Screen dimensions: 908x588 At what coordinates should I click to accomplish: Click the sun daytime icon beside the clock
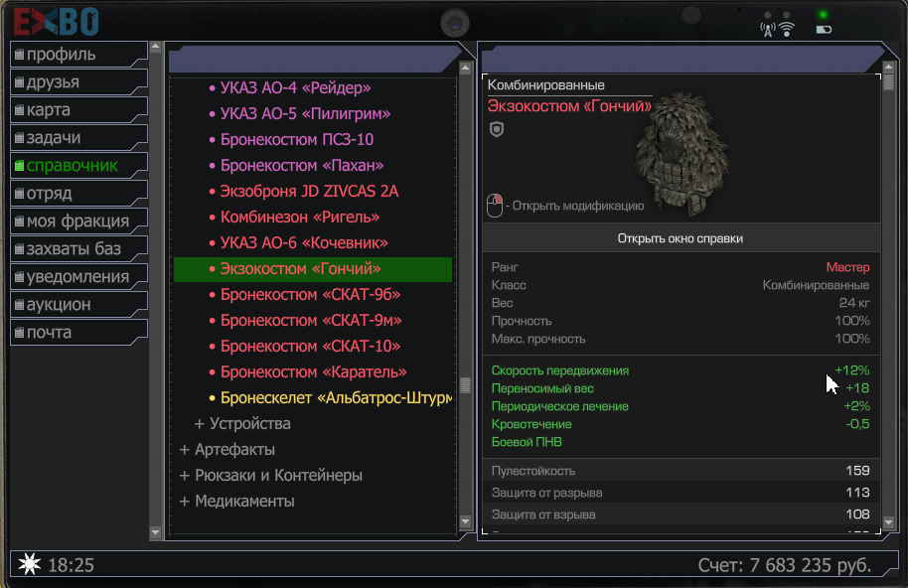[29, 564]
